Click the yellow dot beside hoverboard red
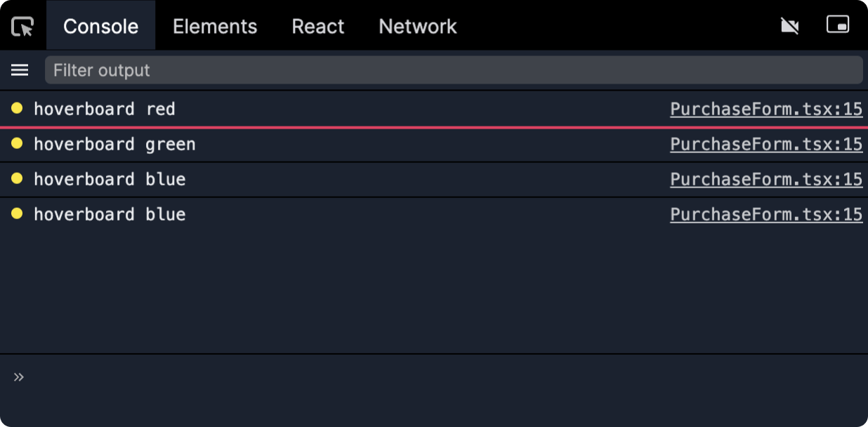The image size is (868, 427). 17,108
